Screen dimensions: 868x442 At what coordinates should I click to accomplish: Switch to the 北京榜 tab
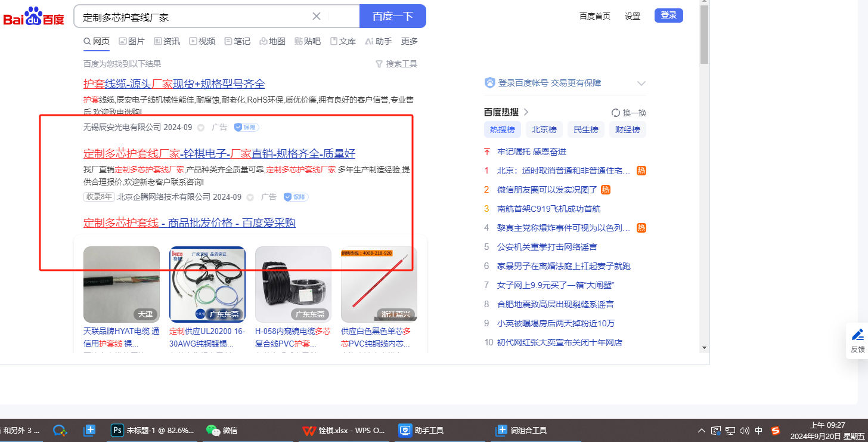click(x=544, y=129)
